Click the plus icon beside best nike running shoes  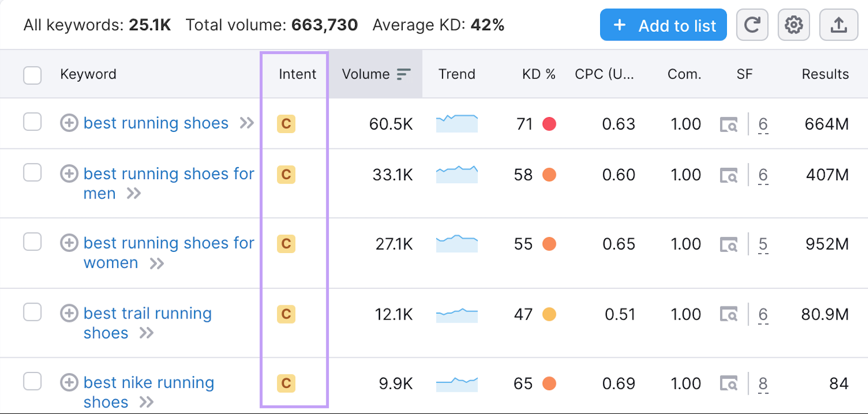69,381
